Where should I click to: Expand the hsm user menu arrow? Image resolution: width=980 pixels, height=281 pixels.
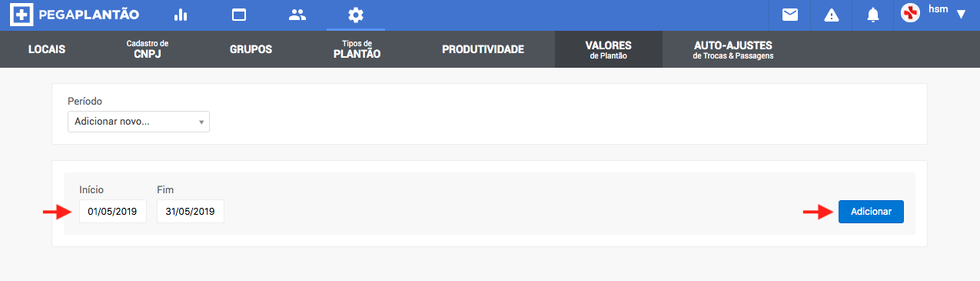tap(961, 15)
